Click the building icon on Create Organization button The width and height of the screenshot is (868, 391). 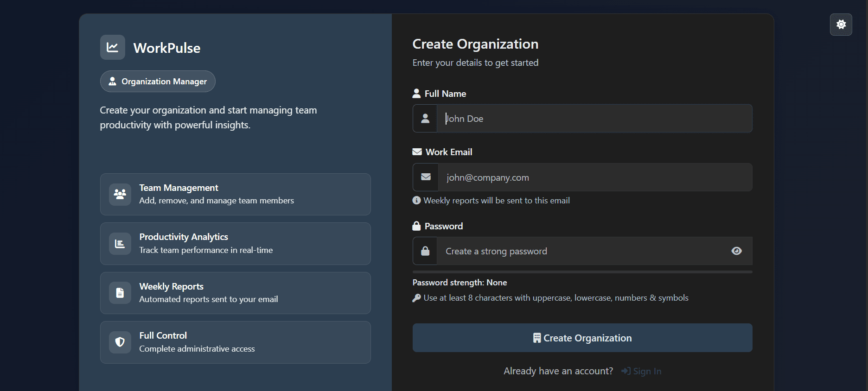[537, 338]
